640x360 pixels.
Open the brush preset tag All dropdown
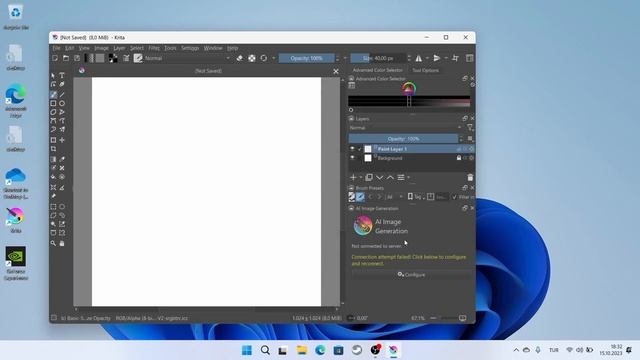pyautogui.click(x=394, y=197)
